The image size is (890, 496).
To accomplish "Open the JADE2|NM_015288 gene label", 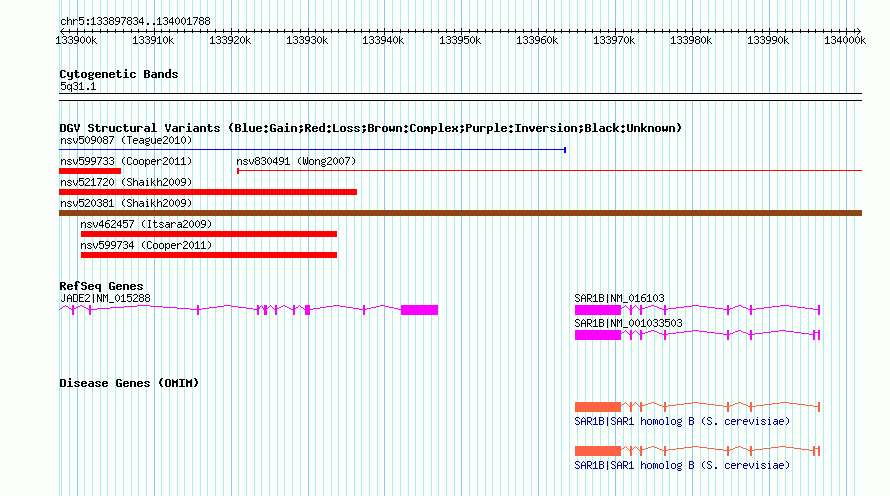I will point(106,299).
